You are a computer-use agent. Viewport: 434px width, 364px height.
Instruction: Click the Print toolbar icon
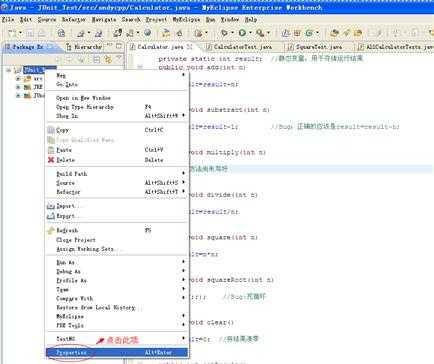tap(41, 33)
